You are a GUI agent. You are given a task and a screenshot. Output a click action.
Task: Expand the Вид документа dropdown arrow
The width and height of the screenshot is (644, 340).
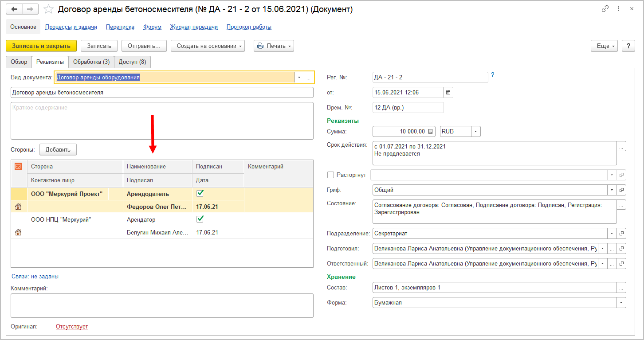(299, 78)
